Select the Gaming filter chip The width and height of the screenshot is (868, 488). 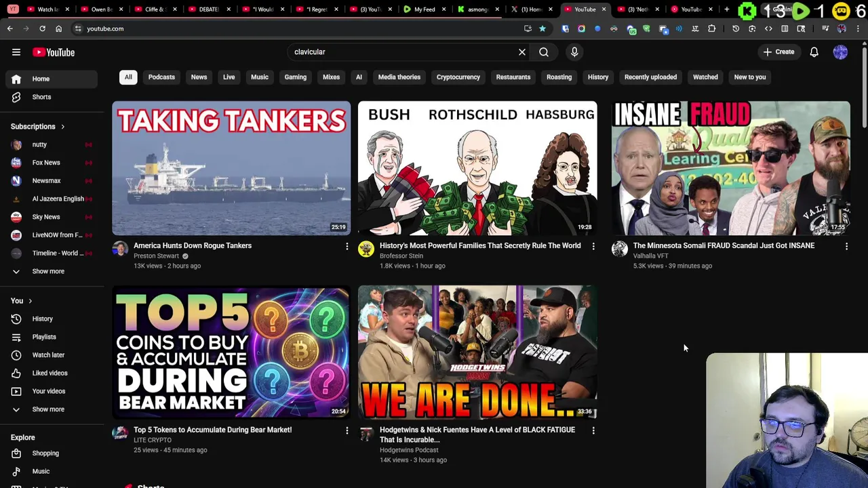coord(296,77)
